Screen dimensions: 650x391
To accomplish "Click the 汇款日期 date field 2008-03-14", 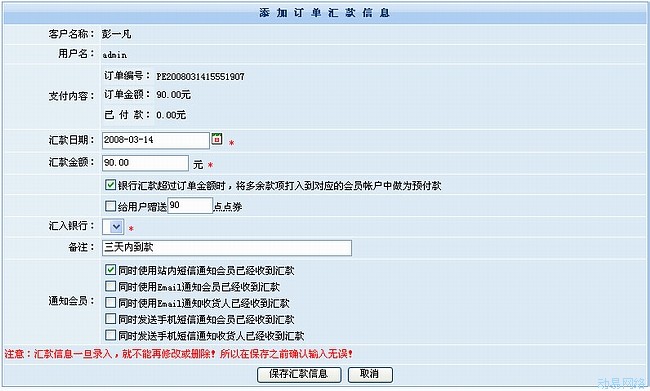I will [156, 140].
